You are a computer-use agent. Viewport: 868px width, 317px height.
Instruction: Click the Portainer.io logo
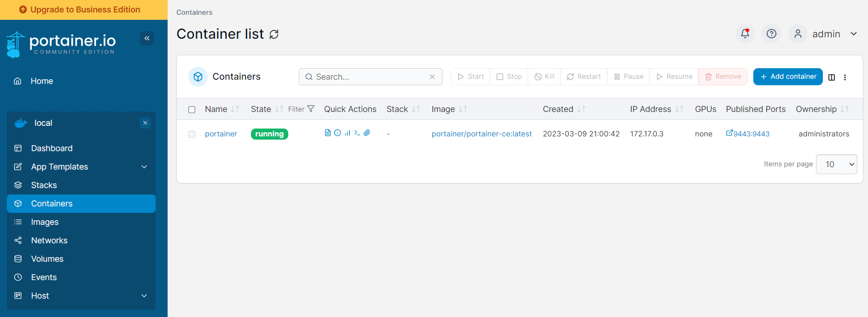[x=61, y=45]
